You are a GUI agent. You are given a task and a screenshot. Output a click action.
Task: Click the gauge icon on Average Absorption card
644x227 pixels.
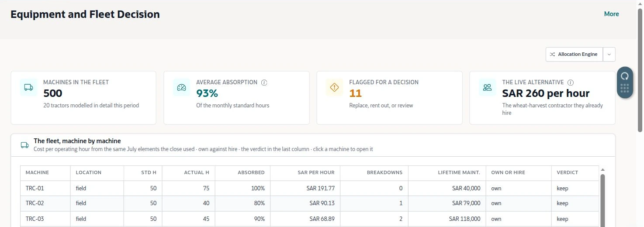[x=181, y=87]
